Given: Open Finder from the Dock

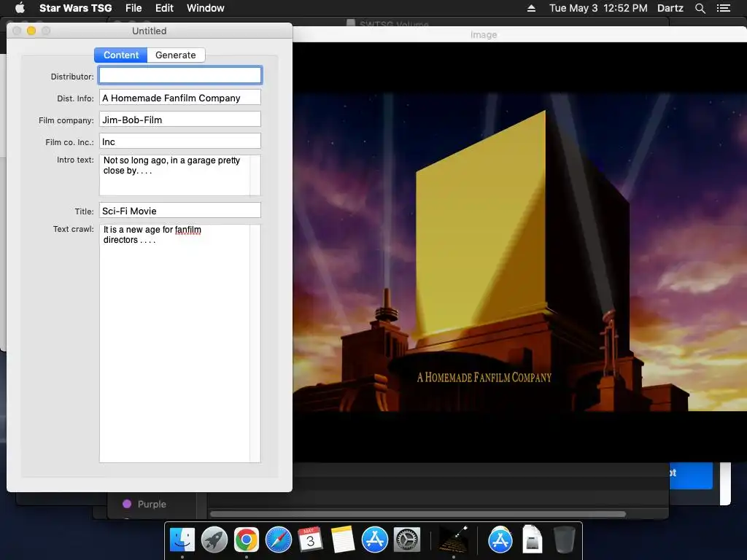Looking at the screenshot, I should click(x=182, y=540).
